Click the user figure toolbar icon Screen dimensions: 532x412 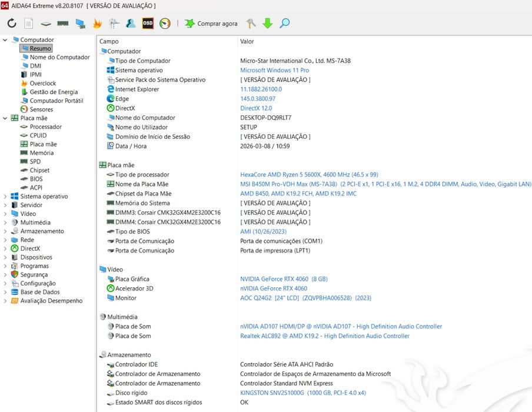click(x=131, y=24)
